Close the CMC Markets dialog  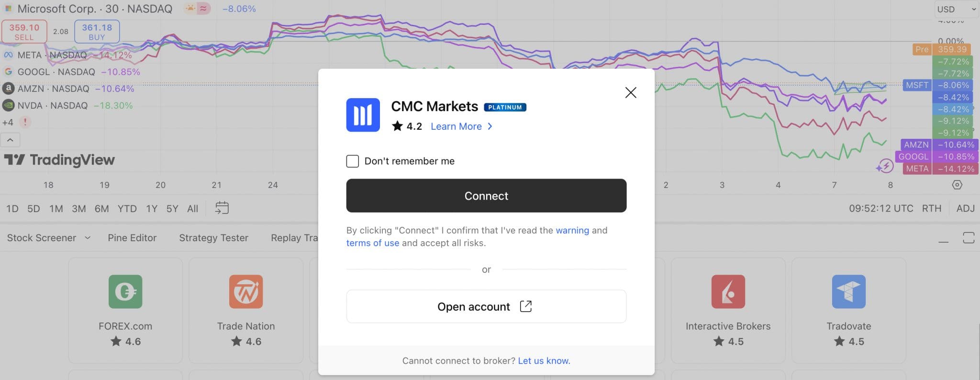coord(631,92)
